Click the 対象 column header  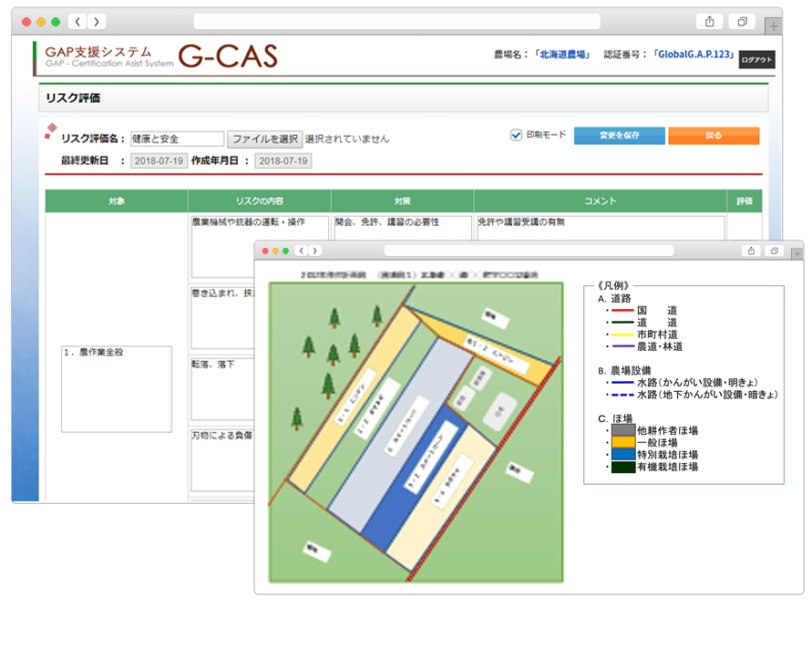coord(117,201)
